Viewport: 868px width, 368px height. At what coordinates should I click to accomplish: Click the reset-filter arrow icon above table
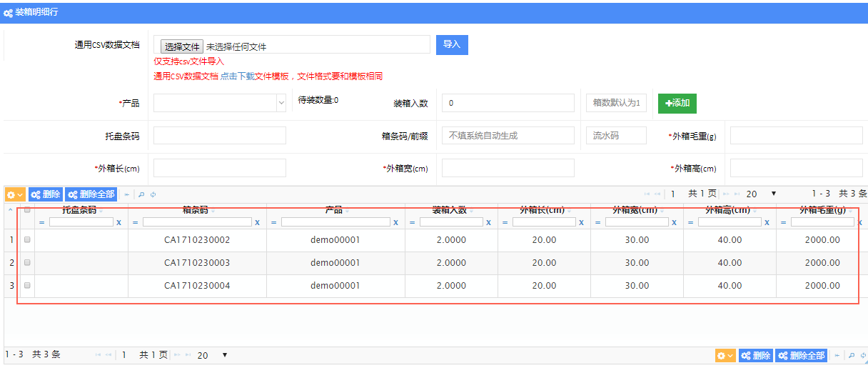click(127, 194)
